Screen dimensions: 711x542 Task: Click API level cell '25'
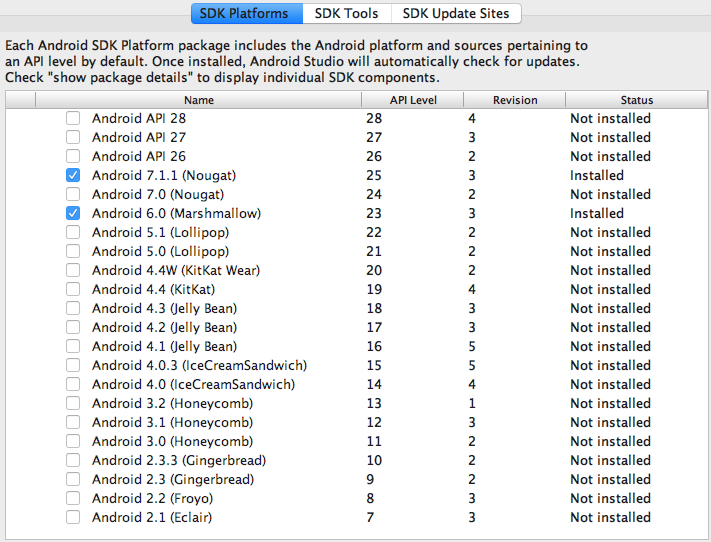[374, 176]
